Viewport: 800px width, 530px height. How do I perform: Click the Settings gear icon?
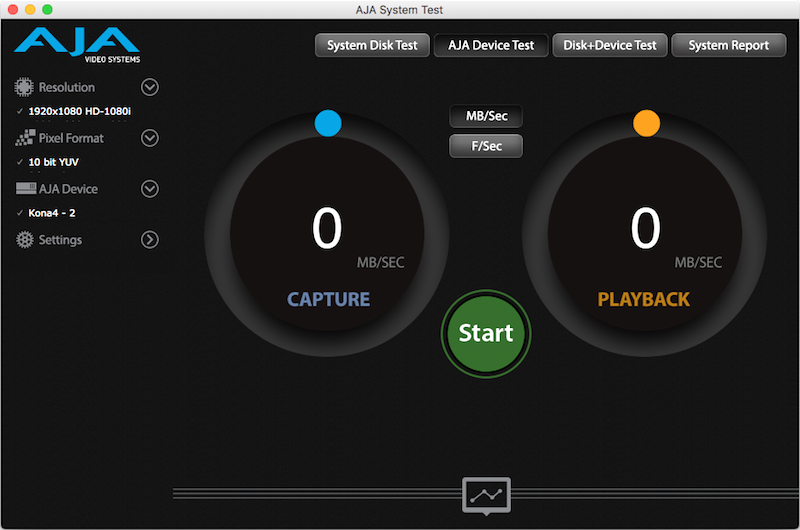24,240
